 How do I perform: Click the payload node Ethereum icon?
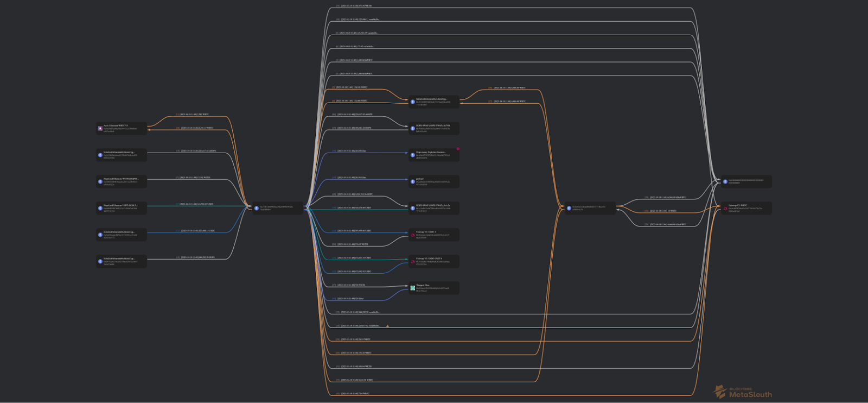[413, 182]
